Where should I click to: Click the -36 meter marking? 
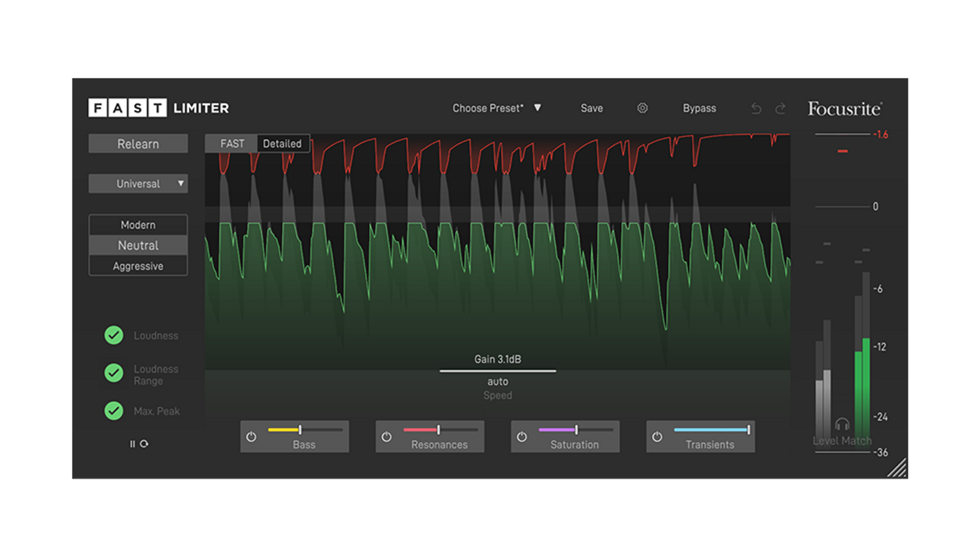tap(880, 452)
